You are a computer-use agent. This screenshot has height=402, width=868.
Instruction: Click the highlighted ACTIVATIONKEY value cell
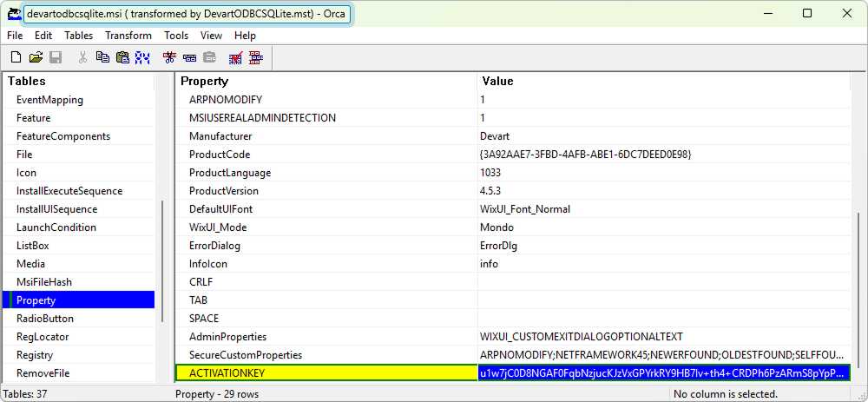[x=663, y=373]
